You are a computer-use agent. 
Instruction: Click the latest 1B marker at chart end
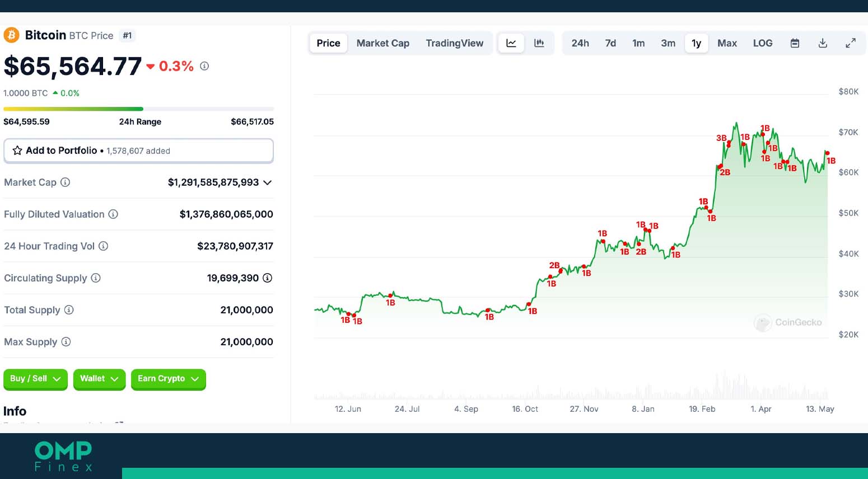[831, 161]
